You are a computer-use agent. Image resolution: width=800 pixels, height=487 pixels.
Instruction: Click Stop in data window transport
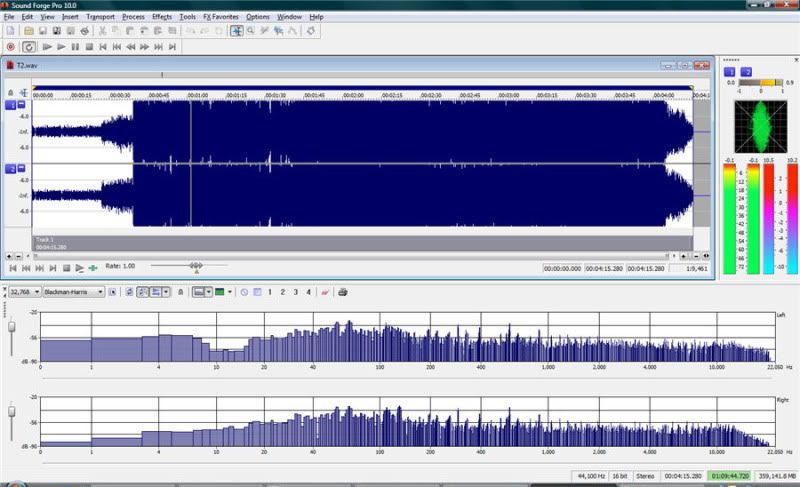click(x=66, y=268)
